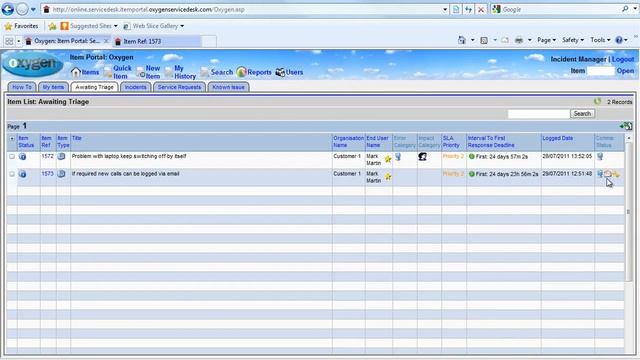640x360 pixels.
Task: Click the error category icon in row 1572
Action: coord(398,156)
